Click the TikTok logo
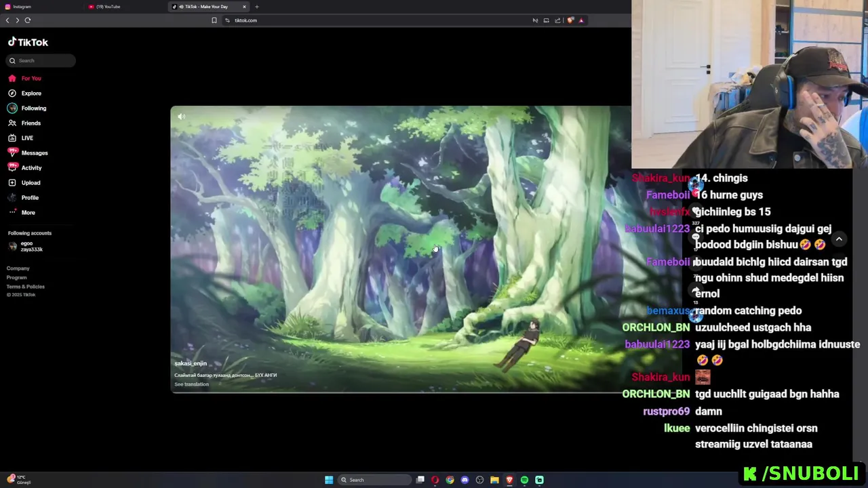The height and width of the screenshot is (488, 868). click(28, 42)
